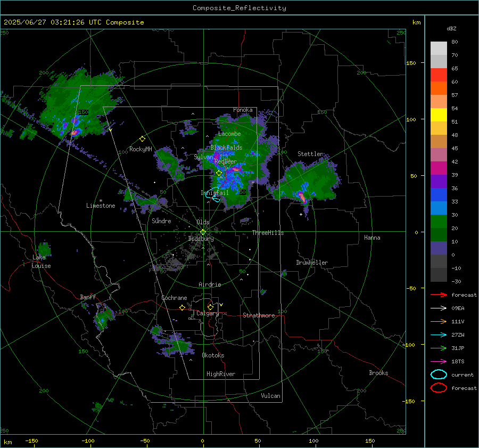
Task: Select the light gray 70-80 dBZ swatch
Action: click(439, 48)
